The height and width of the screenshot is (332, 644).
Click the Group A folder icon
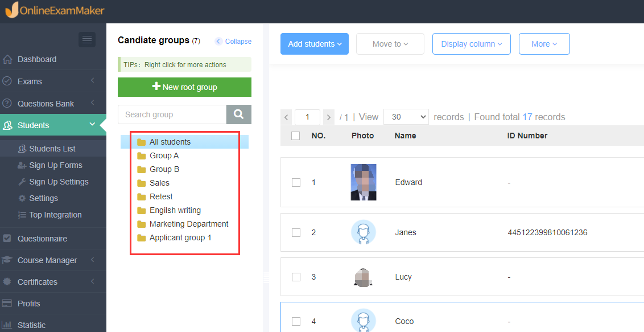click(142, 155)
